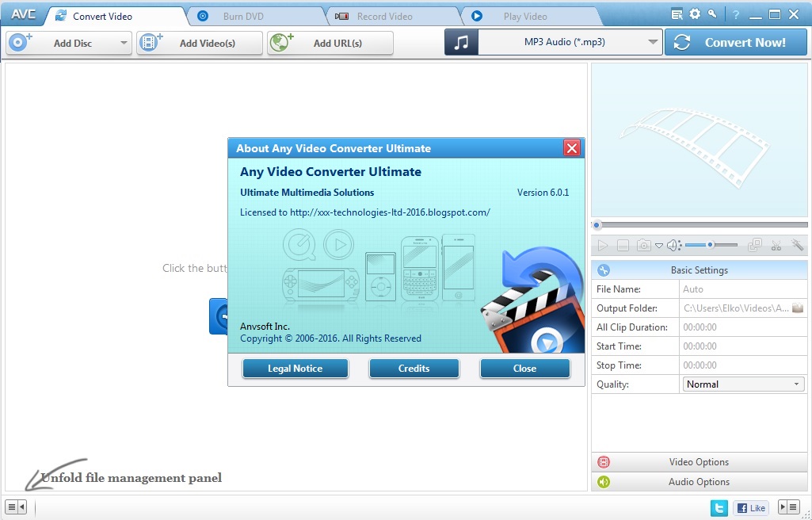Toggle the right side panel button
The height and width of the screenshot is (520, 812).
pos(789,507)
